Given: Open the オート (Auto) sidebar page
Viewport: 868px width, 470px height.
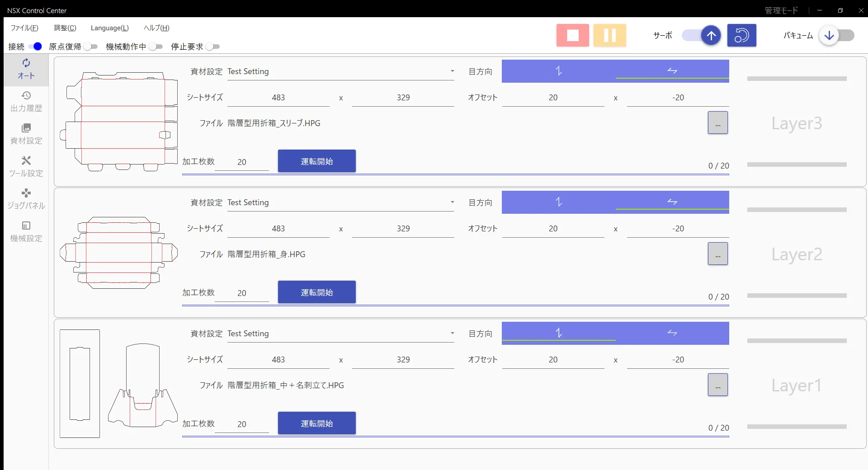Looking at the screenshot, I should click(x=26, y=69).
